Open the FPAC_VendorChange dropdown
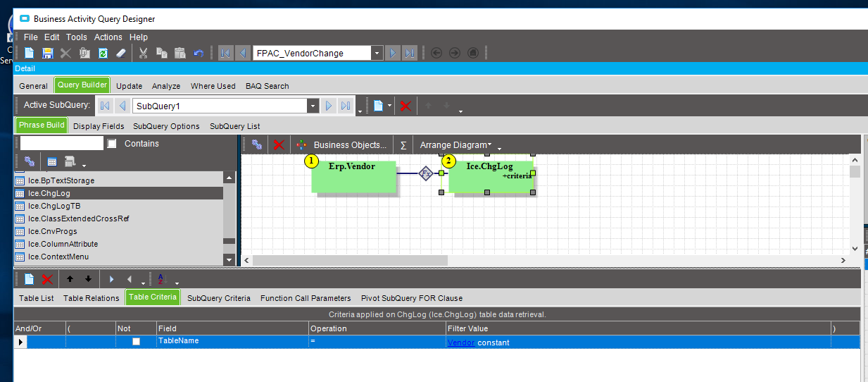This screenshot has width=868, height=382. click(x=377, y=53)
